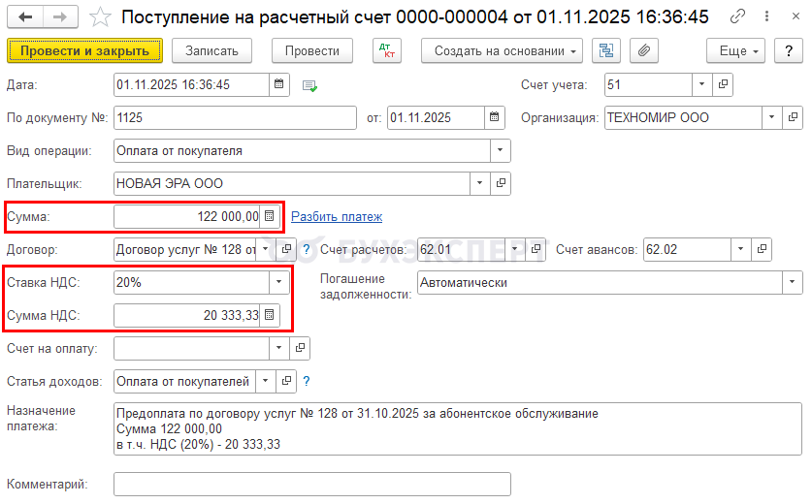Expand the Вид операции dropdown
Viewport: 812px width, 504px height.
[x=500, y=150]
